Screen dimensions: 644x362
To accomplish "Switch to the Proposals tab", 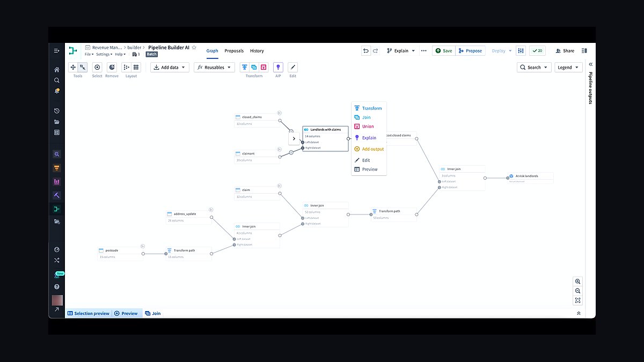I will pyautogui.click(x=234, y=51).
